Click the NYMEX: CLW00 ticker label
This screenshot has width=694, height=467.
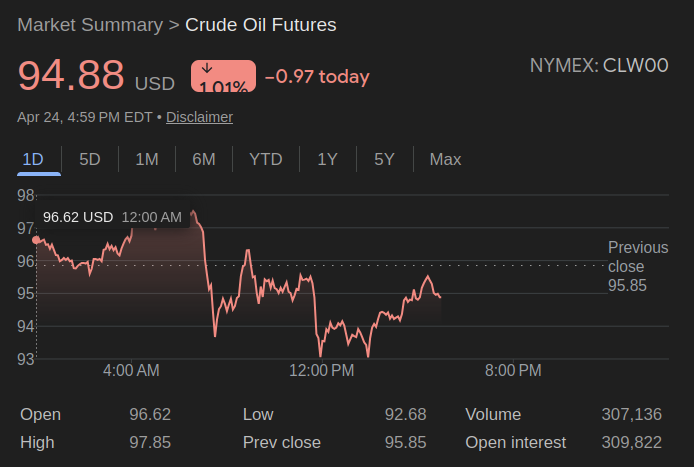[599, 66]
